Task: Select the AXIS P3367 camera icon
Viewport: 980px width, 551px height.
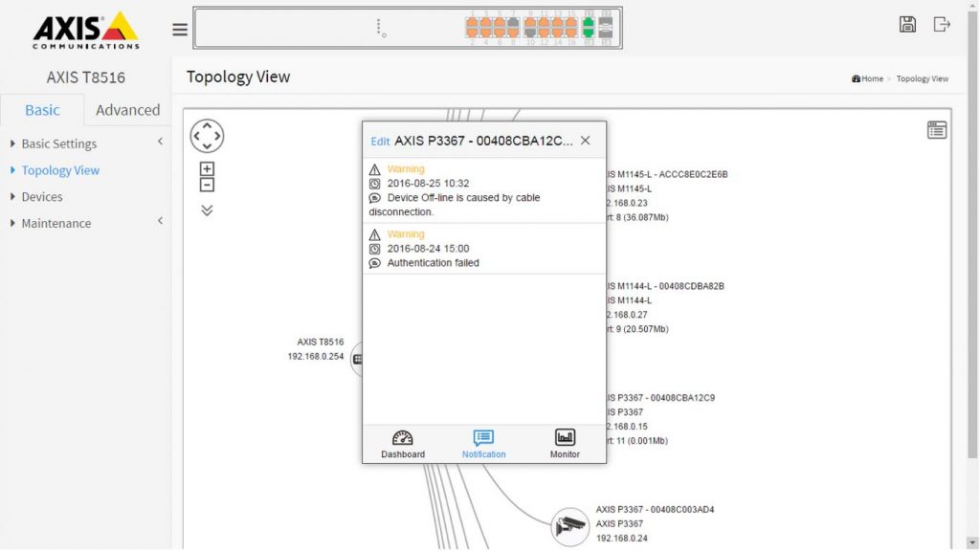Action: pos(569,527)
